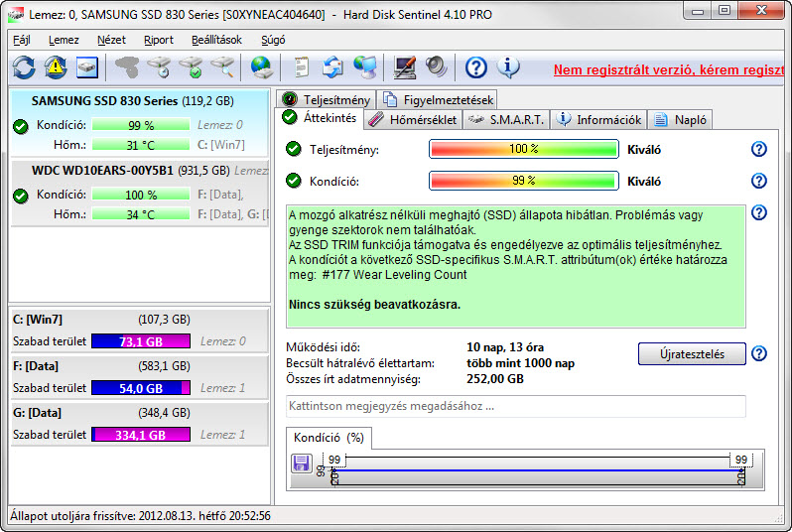Click help icon next to Kondíció bar

758,181
